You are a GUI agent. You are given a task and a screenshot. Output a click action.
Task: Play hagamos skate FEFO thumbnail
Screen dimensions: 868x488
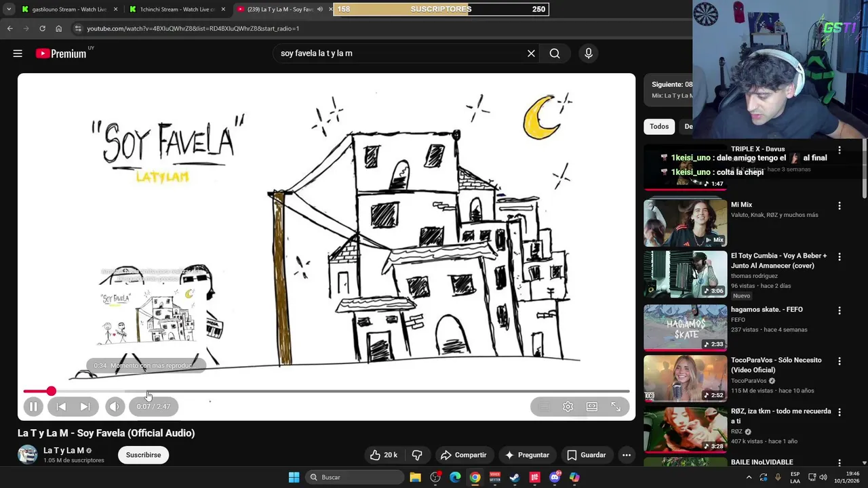pyautogui.click(x=685, y=327)
